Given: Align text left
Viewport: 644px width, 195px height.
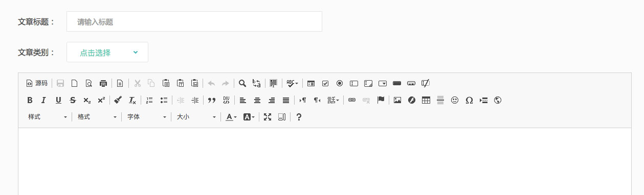Looking at the screenshot, I should (x=242, y=100).
